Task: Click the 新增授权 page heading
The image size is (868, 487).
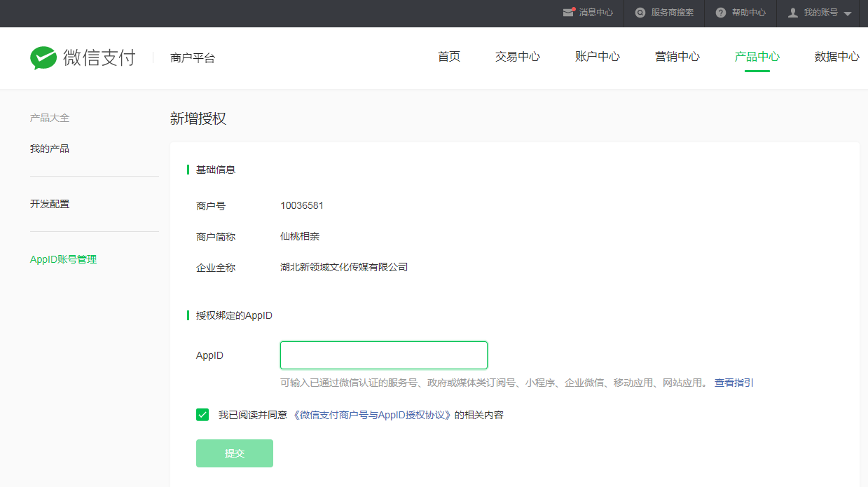Action: tap(198, 118)
